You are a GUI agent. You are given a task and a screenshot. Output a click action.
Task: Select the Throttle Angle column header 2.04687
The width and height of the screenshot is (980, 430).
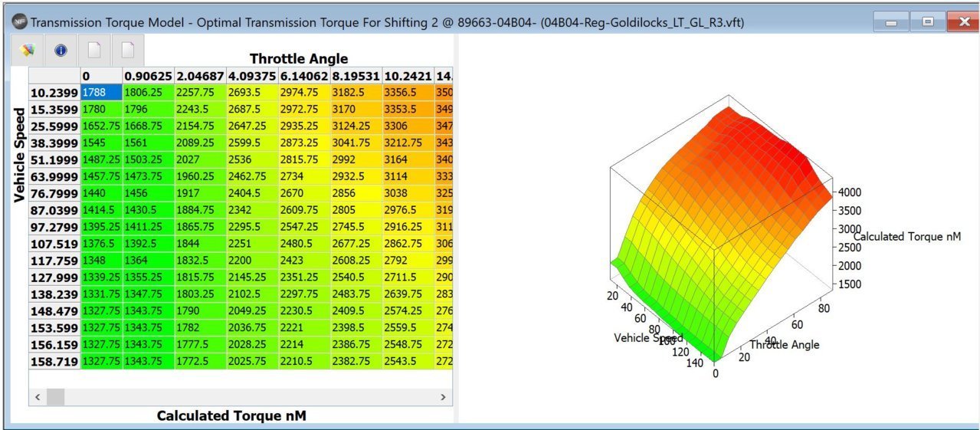coord(200,77)
